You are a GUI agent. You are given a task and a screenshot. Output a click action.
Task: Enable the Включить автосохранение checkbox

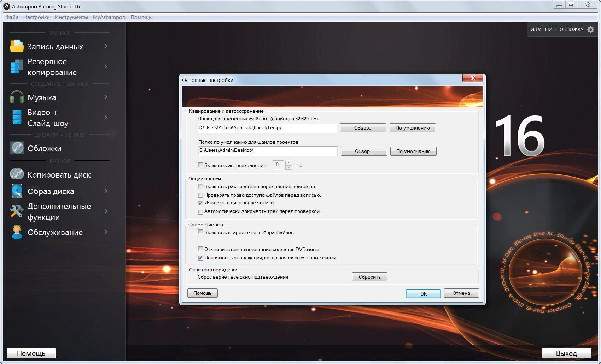[200, 165]
